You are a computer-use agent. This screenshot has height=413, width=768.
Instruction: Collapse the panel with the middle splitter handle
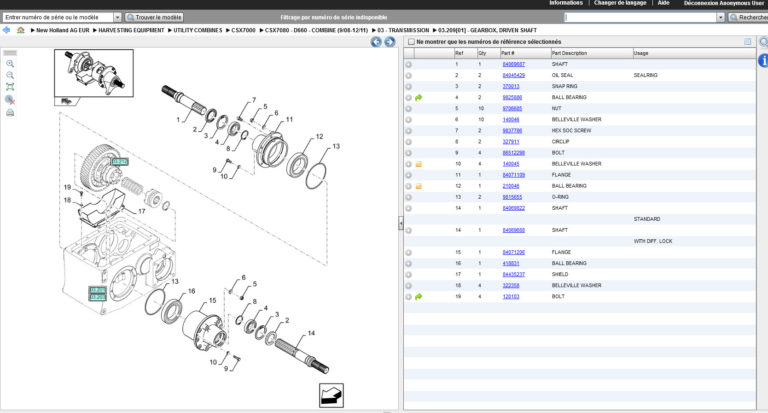tap(401, 223)
